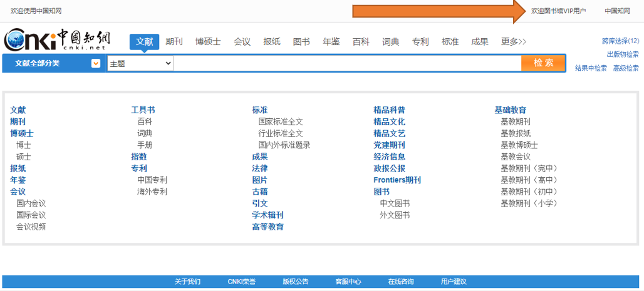Open the 学术辑刊 link
The image size is (644, 291).
pyautogui.click(x=267, y=215)
